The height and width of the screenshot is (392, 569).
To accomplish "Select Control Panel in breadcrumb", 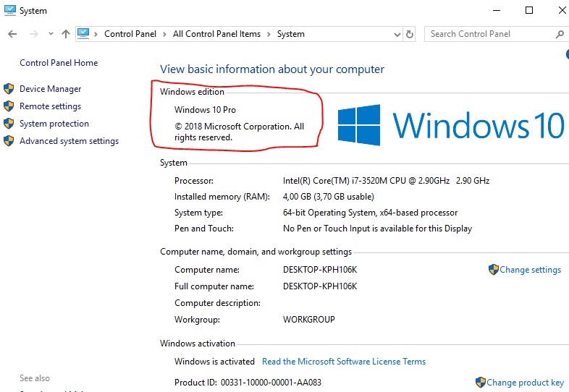I will click(130, 34).
